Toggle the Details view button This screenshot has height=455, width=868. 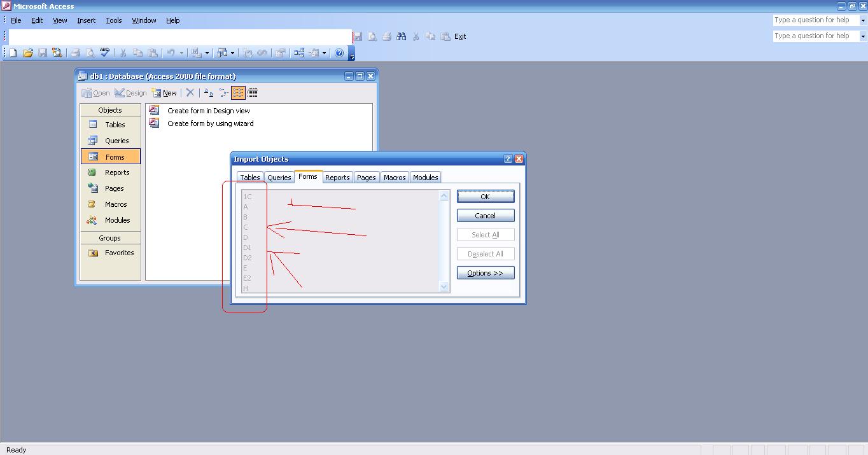coord(253,93)
